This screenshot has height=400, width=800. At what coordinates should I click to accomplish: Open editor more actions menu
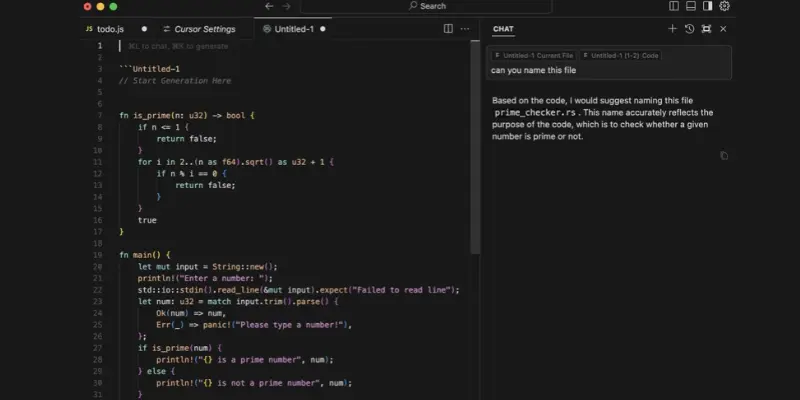pyautogui.click(x=465, y=29)
